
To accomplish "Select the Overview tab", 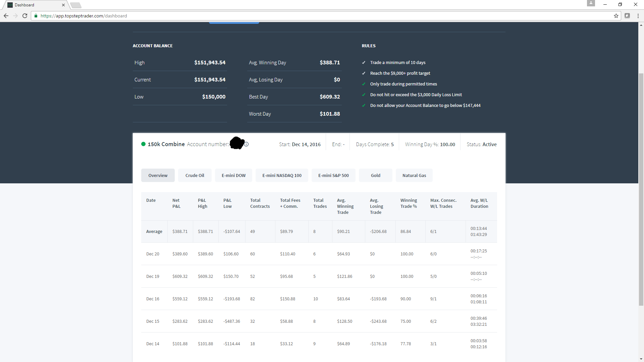I will (x=158, y=175).
